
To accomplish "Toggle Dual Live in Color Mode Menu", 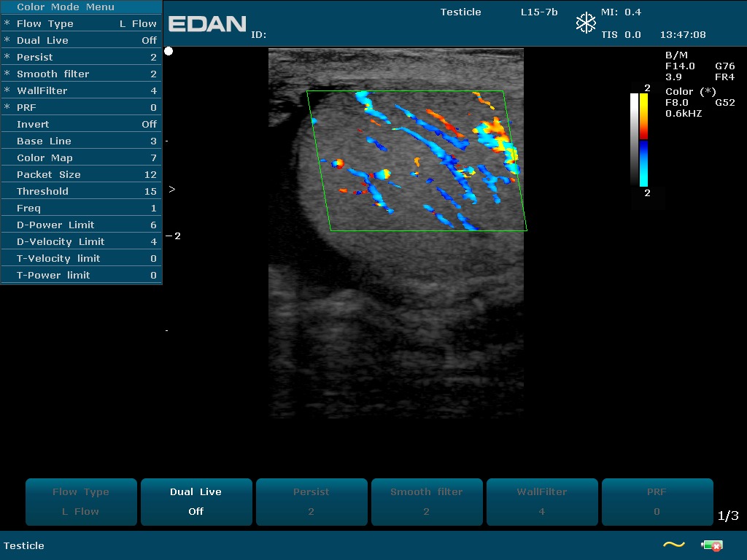I will coord(81,40).
